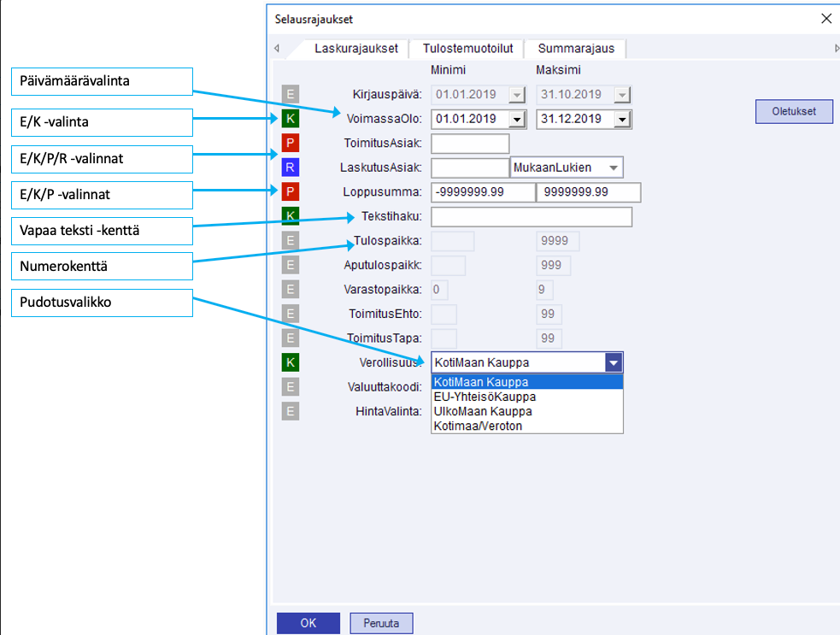The image size is (840, 635).
Task: Toggle the E selector beside ToimitusEhto
Action: tap(291, 314)
